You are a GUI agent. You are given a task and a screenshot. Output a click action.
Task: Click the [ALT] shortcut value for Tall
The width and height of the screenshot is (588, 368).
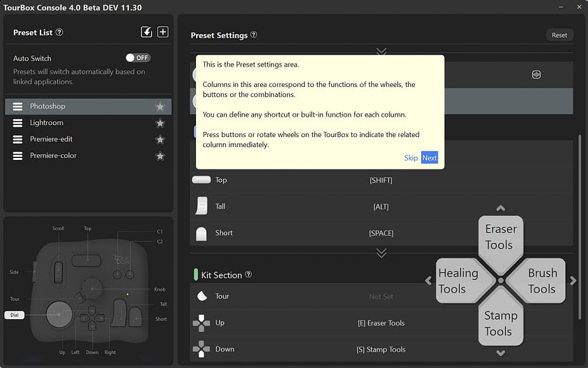[x=381, y=207]
